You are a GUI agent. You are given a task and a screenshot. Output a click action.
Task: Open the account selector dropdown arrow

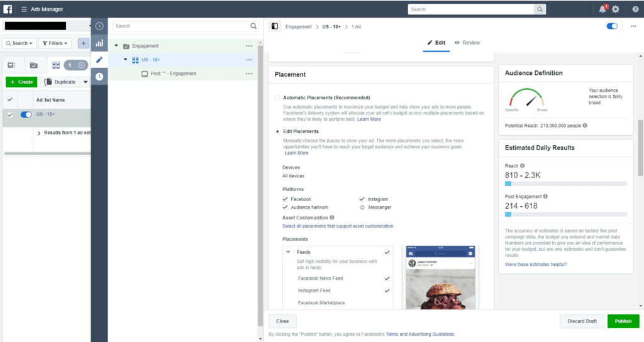pyautogui.click(x=90, y=26)
